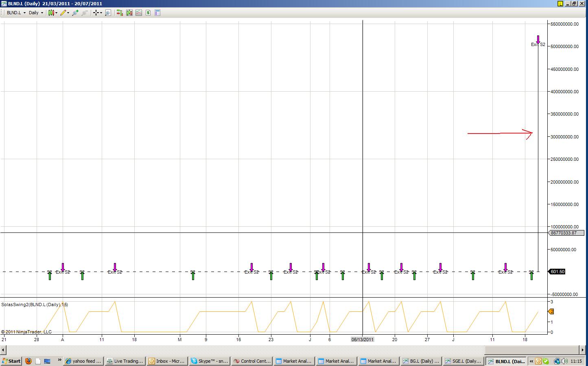This screenshot has width=588, height=366.
Task: Activate BLND.L (Dai... taskbar button
Action: coord(506,361)
